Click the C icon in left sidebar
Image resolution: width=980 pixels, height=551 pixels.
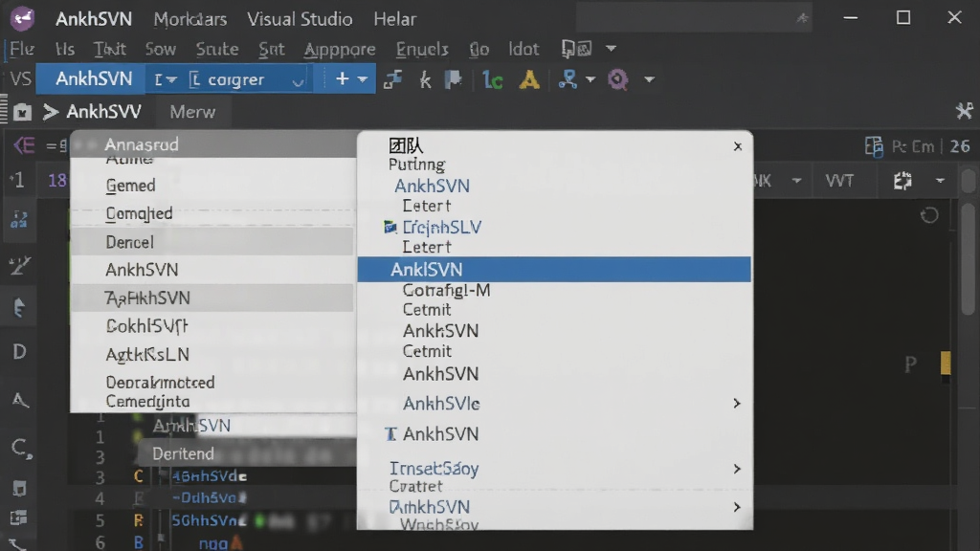[21, 448]
